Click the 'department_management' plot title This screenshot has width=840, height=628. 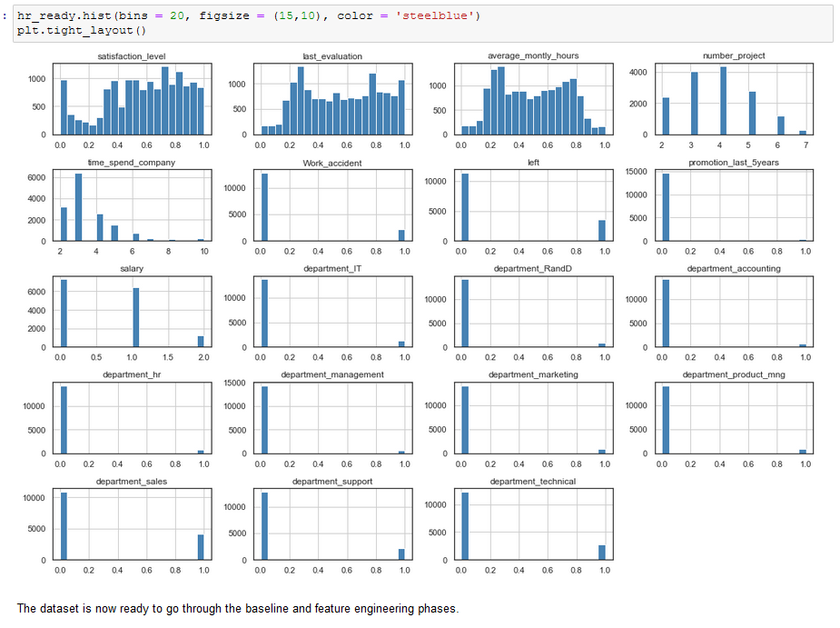pos(332,374)
